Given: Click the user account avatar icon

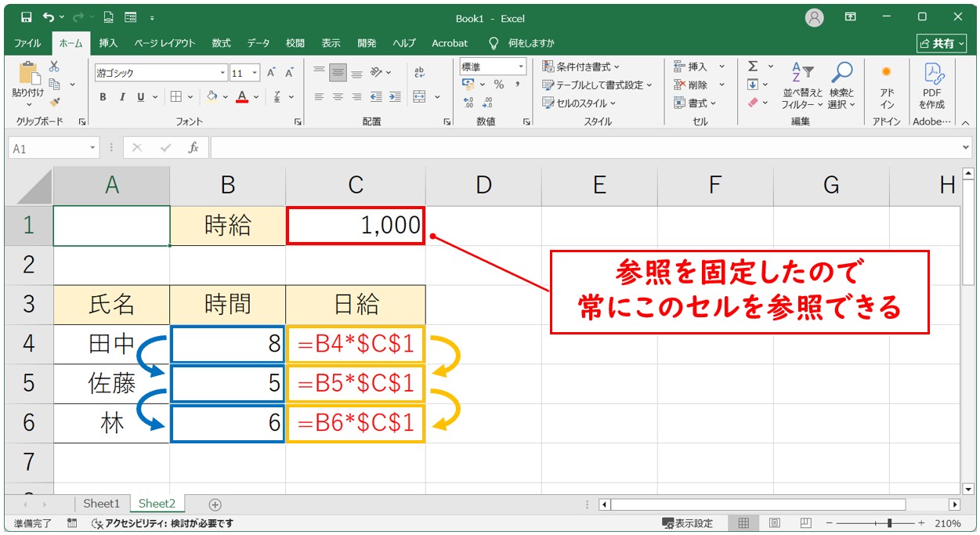Looking at the screenshot, I should coord(815,17).
